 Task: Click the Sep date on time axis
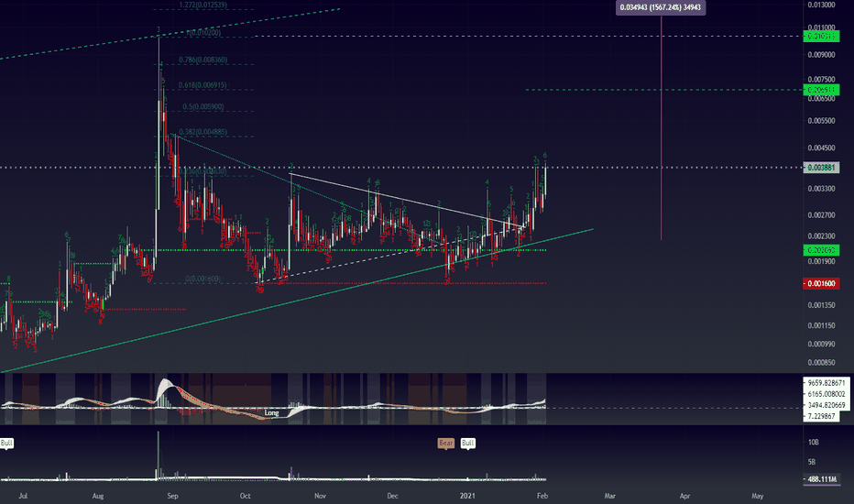[172, 496]
